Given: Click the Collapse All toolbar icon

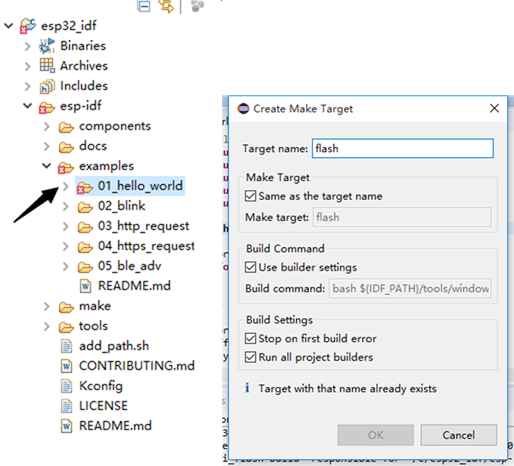Looking at the screenshot, I should (x=144, y=6).
